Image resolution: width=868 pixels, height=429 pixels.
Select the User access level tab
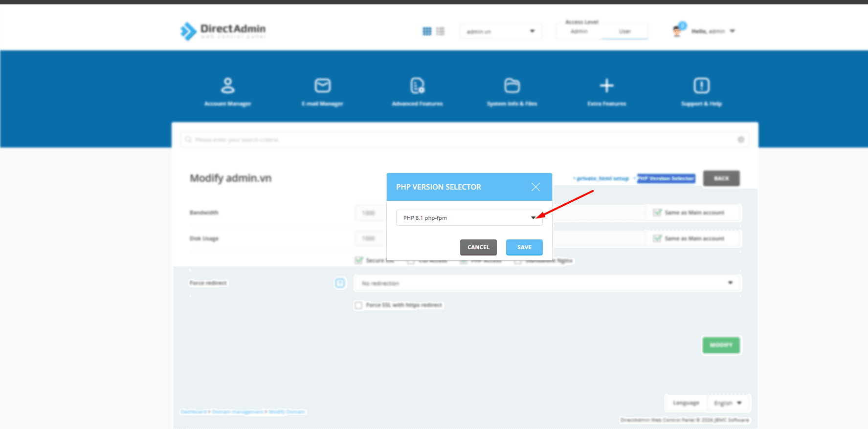[624, 31]
